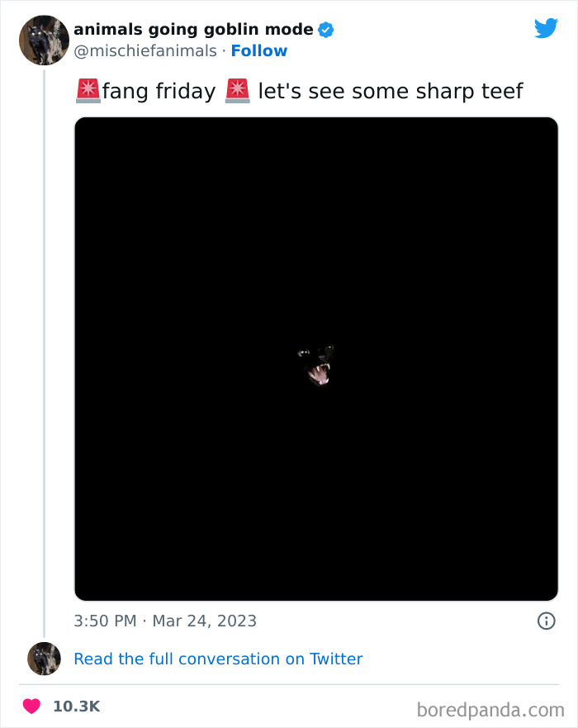Click the 3:50 PM time text
Viewport: 578px width, 728px height.
pyautogui.click(x=105, y=621)
